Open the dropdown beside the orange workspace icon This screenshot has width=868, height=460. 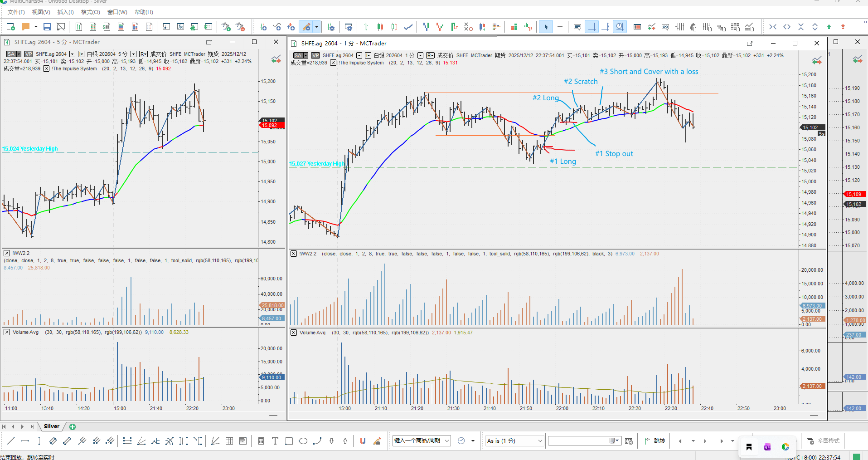tap(36, 27)
